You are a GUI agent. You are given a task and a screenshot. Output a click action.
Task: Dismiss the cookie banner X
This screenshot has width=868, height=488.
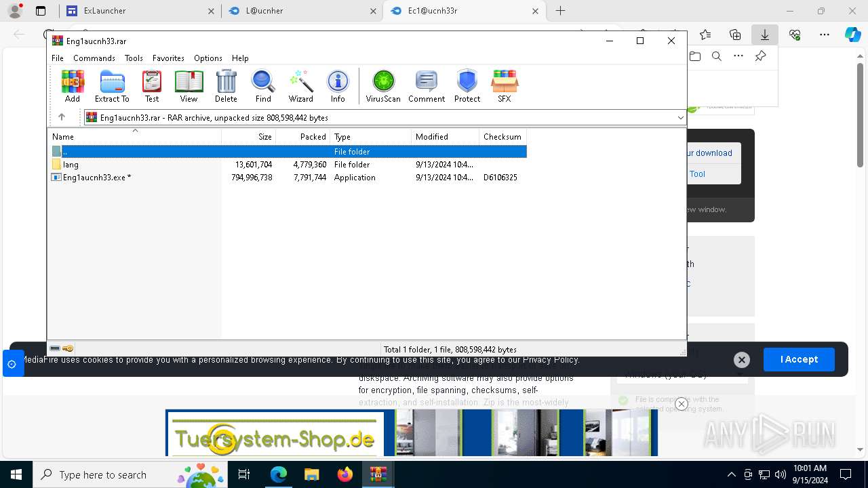742,360
